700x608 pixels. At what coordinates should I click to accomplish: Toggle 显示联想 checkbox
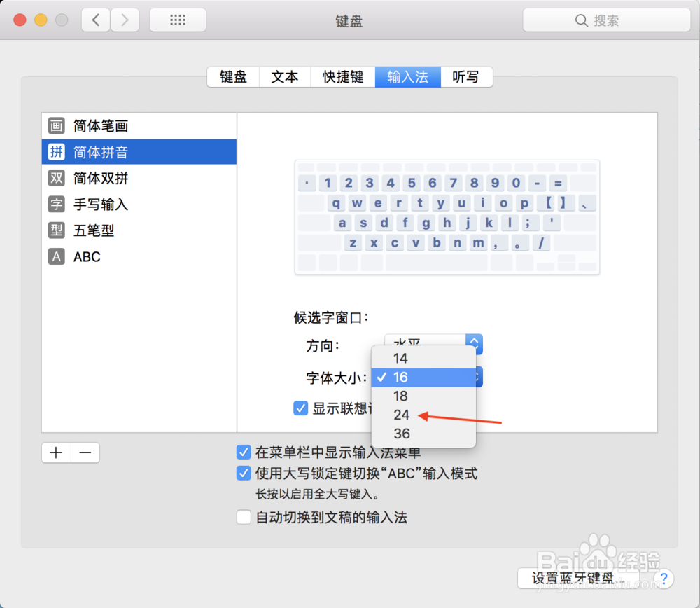point(300,408)
